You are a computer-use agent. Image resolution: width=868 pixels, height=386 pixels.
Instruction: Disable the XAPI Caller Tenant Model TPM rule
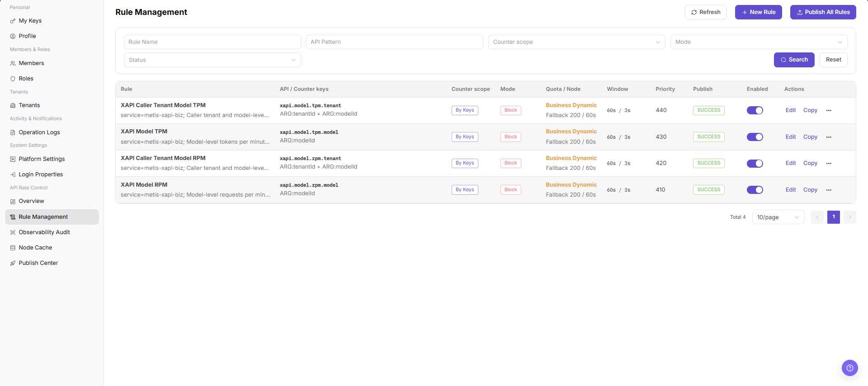(x=755, y=110)
